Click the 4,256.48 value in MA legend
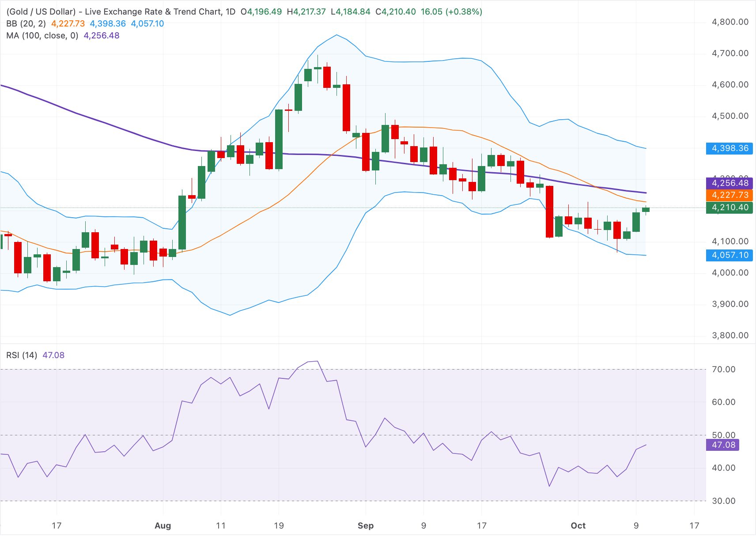This screenshot has width=756, height=540. coord(102,35)
